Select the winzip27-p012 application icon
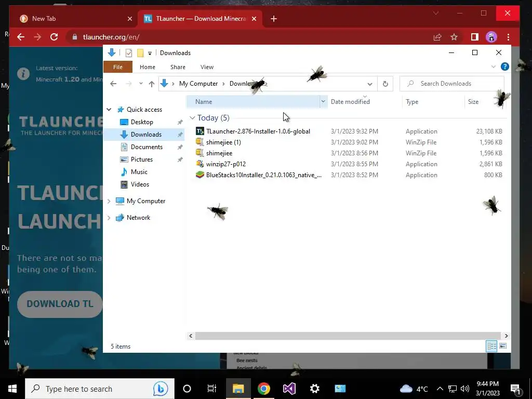The image size is (532, 399). [200, 164]
